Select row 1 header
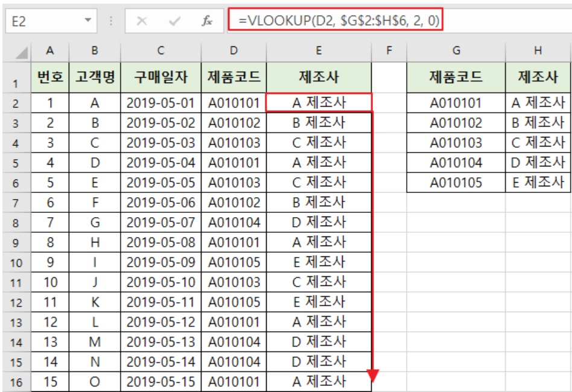The width and height of the screenshot is (572, 392). pos(16,77)
